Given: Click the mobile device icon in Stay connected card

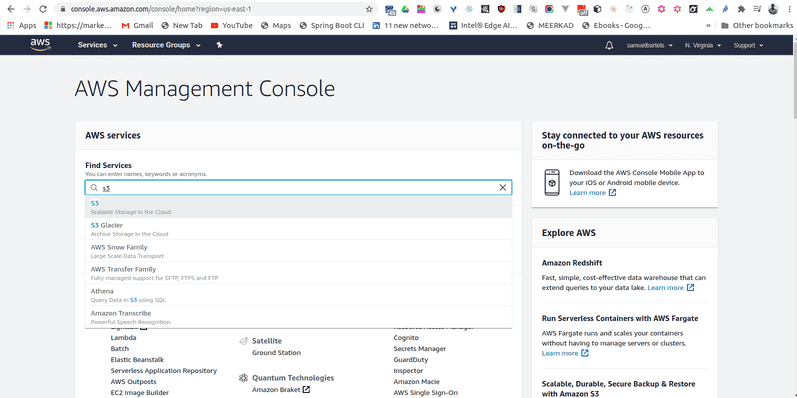Looking at the screenshot, I should coord(552,182).
